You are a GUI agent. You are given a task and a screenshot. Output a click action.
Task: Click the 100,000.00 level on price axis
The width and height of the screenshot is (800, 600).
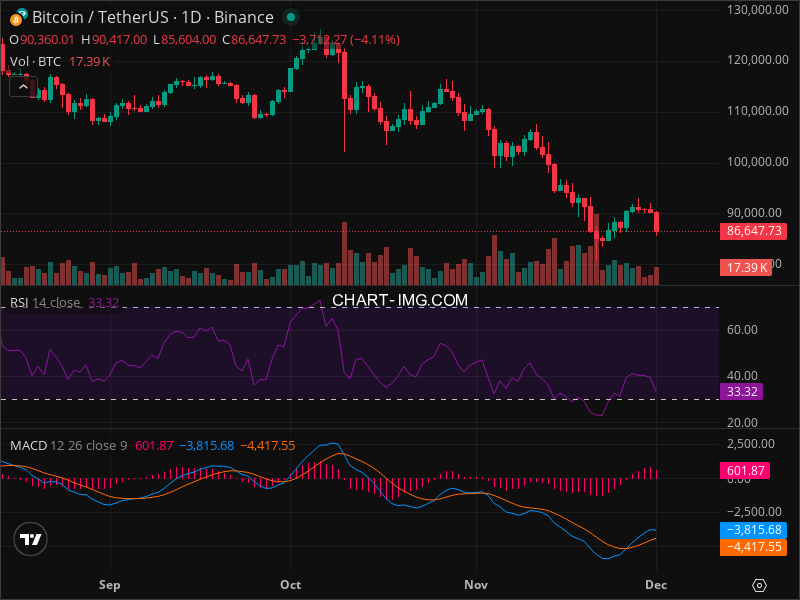coord(756,161)
